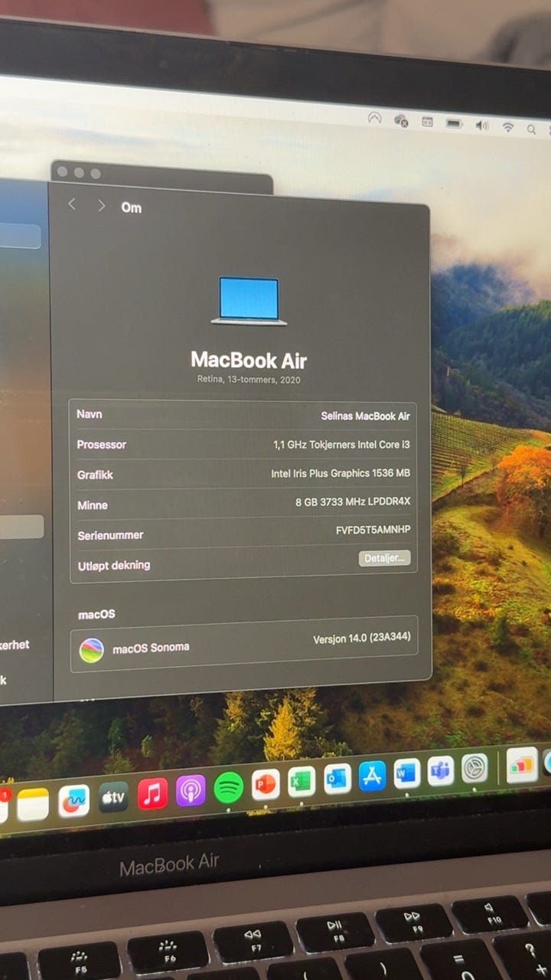Viewport: 551px width, 980px height.
Task: Click the cloud status icon with x badge
Action: tap(401, 120)
